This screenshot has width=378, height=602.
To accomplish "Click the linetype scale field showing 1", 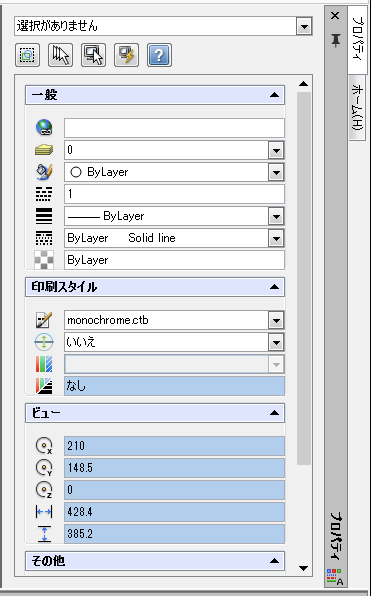I will 174,194.
